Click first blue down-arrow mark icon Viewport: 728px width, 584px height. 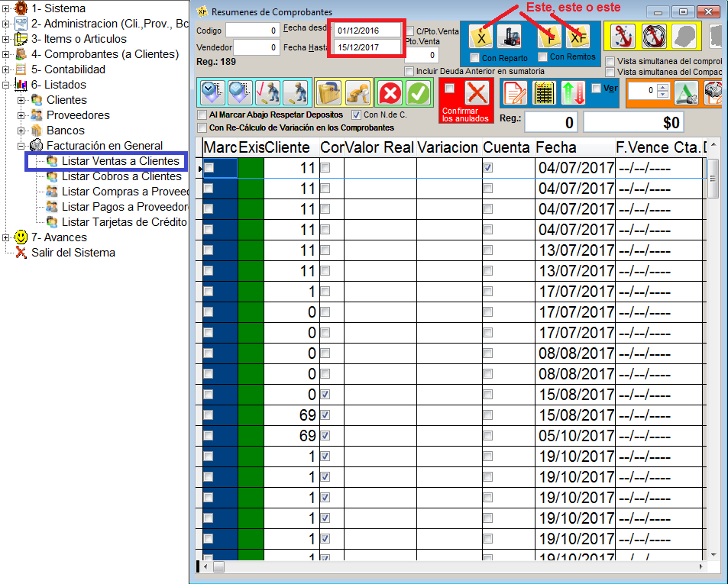pos(212,92)
